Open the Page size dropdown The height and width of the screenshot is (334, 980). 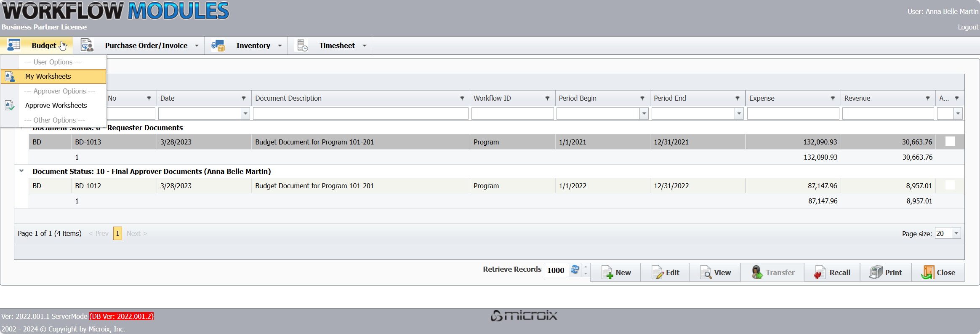(x=956, y=233)
